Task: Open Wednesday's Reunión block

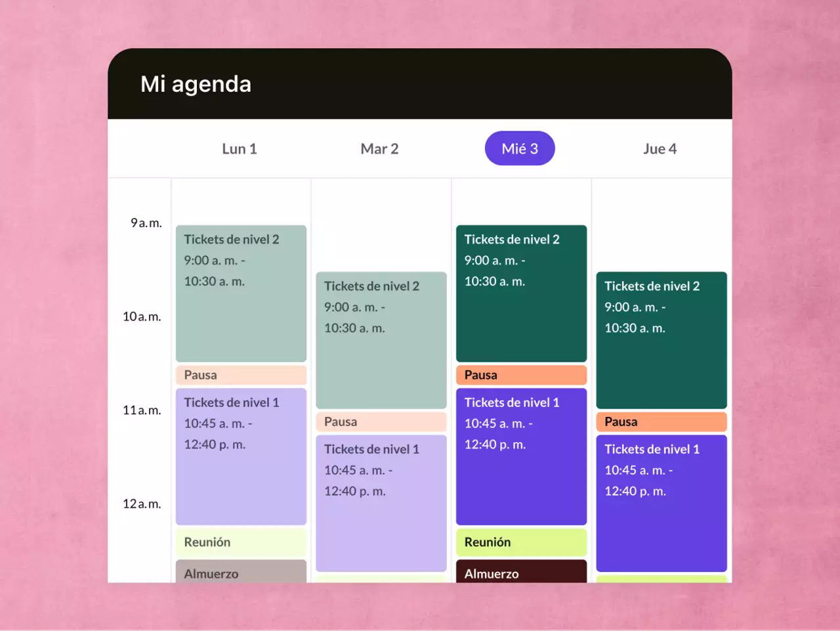Action: [x=521, y=542]
